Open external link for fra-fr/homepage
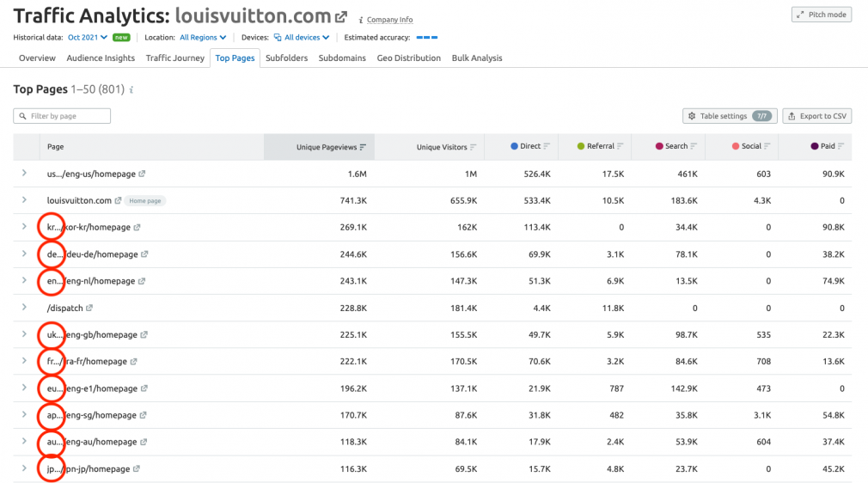The width and height of the screenshot is (868, 483). coord(133,361)
